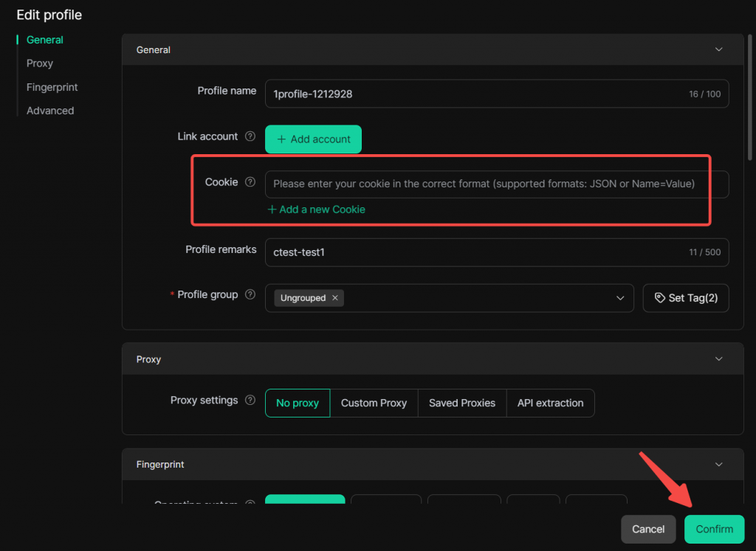
Task: Jump to Fingerprint in the sidebar
Action: click(52, 87)
